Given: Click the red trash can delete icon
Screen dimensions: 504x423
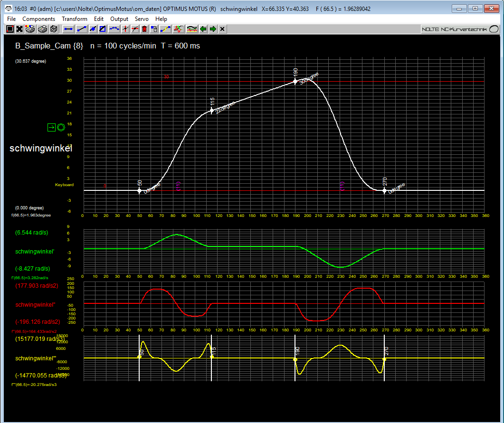Looking at the screenshot, I should tap(144, 29).
